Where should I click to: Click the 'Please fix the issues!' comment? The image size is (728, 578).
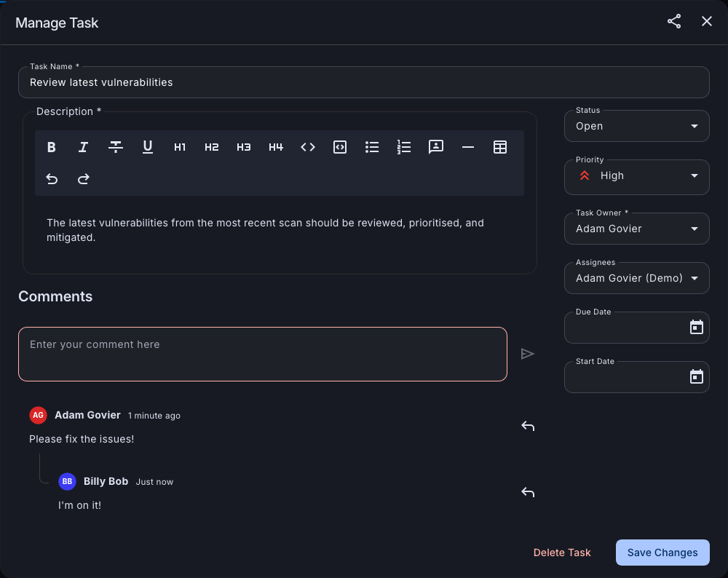(82, 439)
